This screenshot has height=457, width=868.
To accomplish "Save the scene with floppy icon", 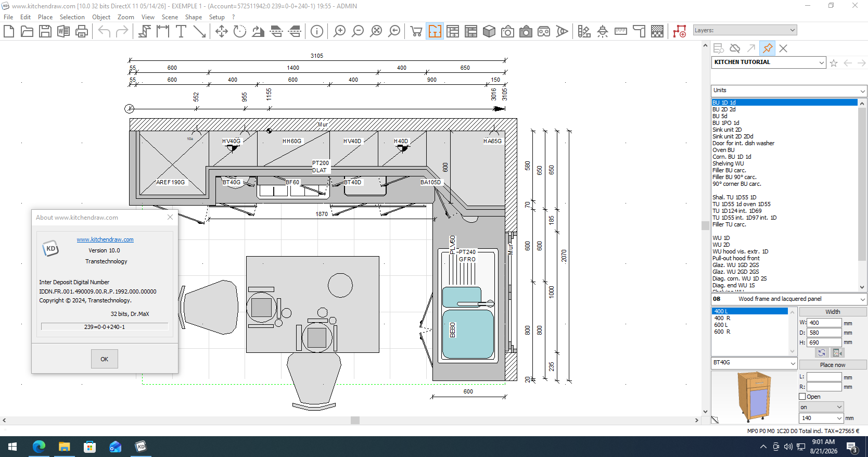I will pyautogui.click(x=45, y=31).
